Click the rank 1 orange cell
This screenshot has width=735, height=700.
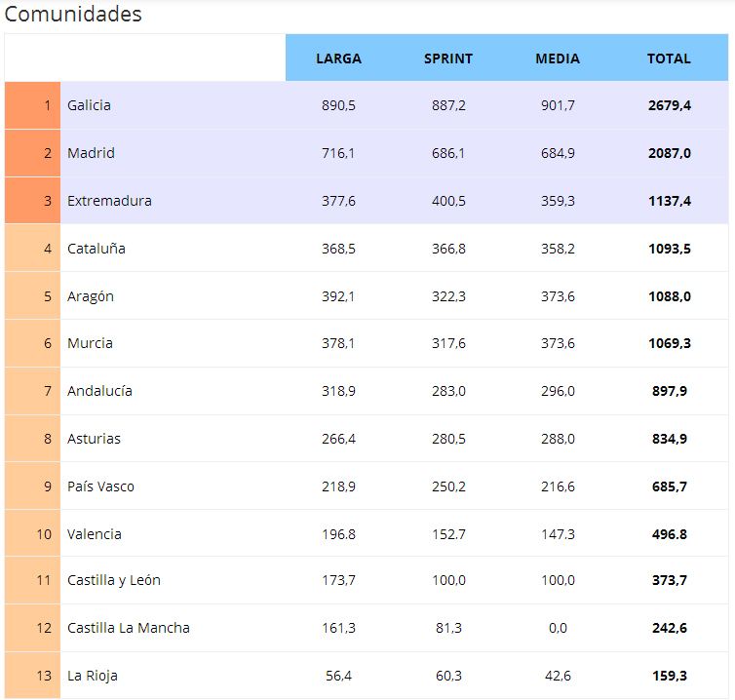click(x=32, y=105)
